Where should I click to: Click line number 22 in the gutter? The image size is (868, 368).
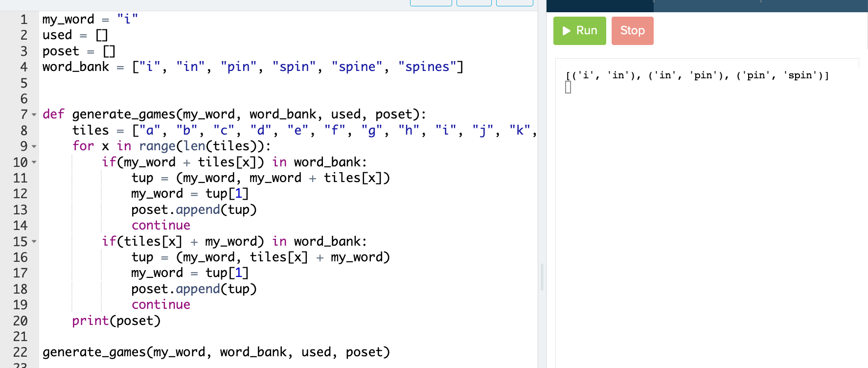coord(20,352)
